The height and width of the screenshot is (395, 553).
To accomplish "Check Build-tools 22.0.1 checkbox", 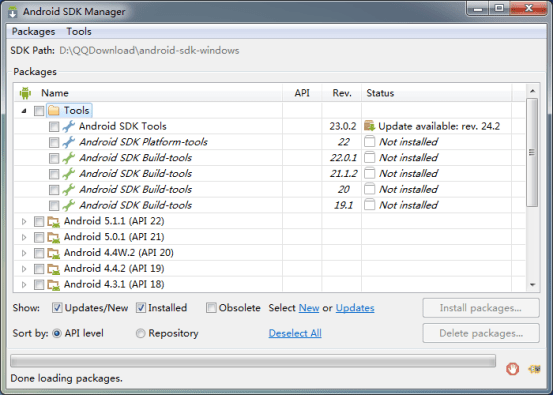I will [54, 158].
